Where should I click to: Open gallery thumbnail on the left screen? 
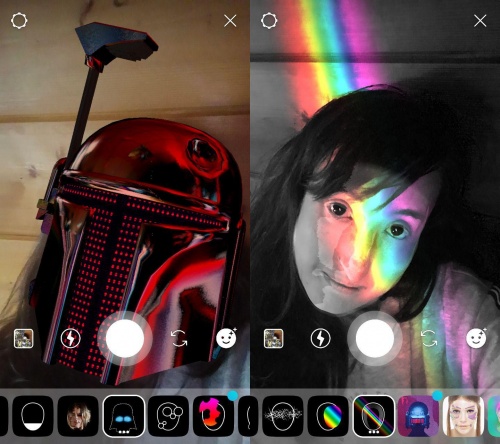coord(24,338)
